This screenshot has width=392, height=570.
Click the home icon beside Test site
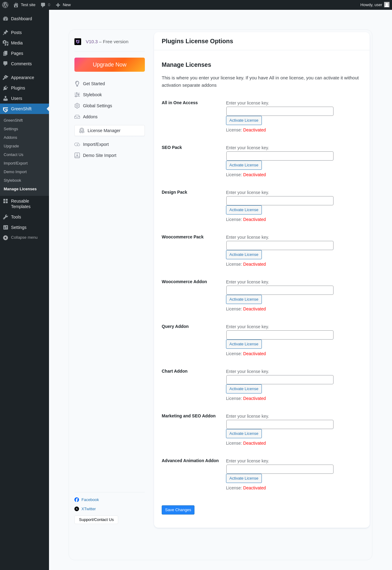point(16,5)
